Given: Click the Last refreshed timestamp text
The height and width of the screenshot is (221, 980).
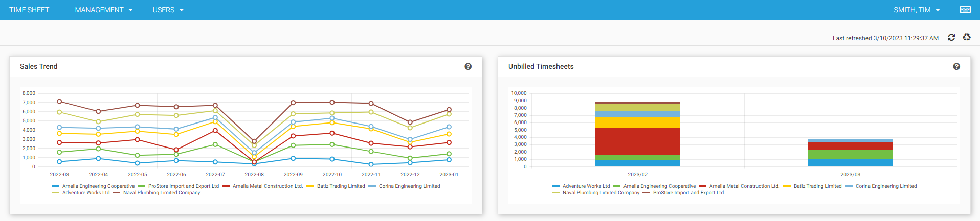Looking at the screenshot, I should tap(885, 38).
